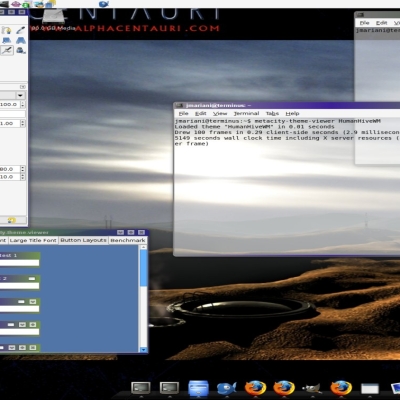Click the blue fish icon in the top panel
The image size is (400, 400).
point(104,4)
